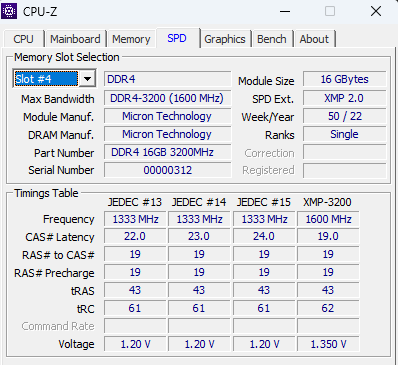The image size is (398, 365).
Task: Click the JEDEC #15 RAS# to CAS# value 19
Action: [x=264, y=254]
